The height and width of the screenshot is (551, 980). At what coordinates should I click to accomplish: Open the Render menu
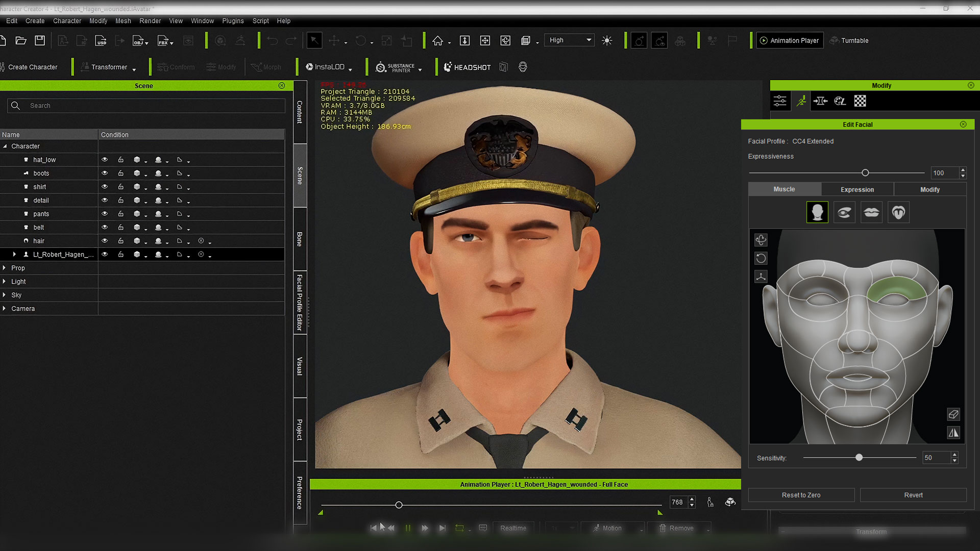point(150,21)
